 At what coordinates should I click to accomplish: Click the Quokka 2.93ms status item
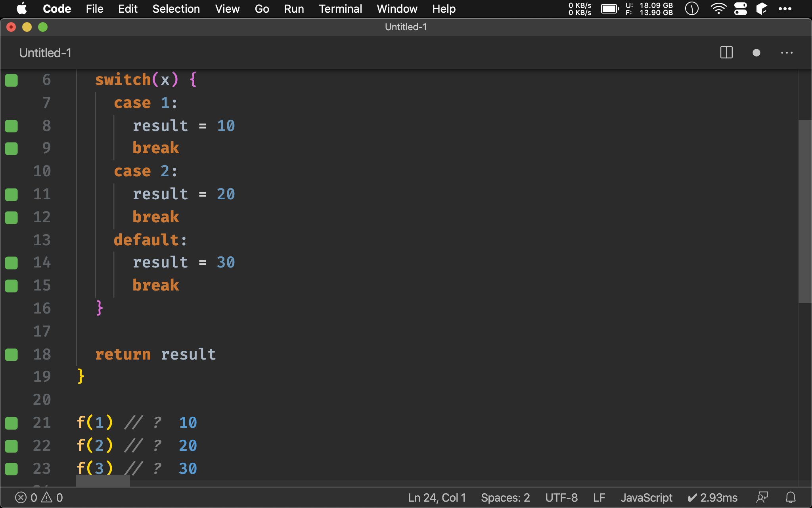(712, 497)
